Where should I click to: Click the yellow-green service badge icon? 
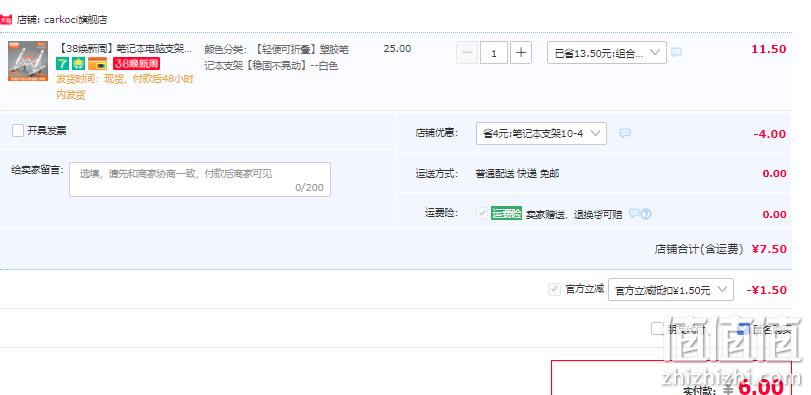pyautogui.click(x=78, y=64)
